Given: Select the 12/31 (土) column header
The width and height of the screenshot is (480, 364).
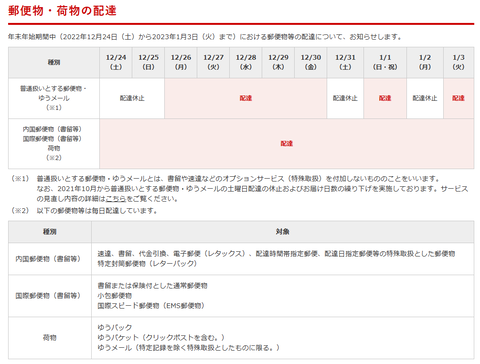Looking at the screenshot, I should (x=345, y=62).
